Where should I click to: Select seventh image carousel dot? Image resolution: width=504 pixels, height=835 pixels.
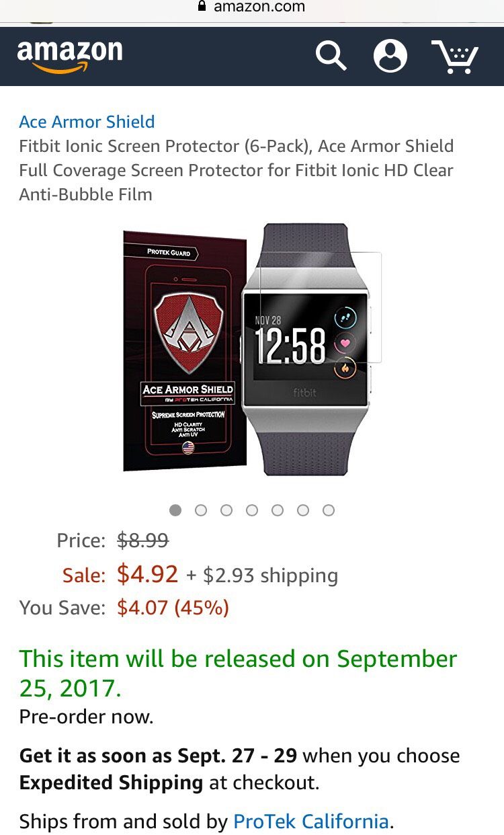pyautogui.click(x=329, y=510)
